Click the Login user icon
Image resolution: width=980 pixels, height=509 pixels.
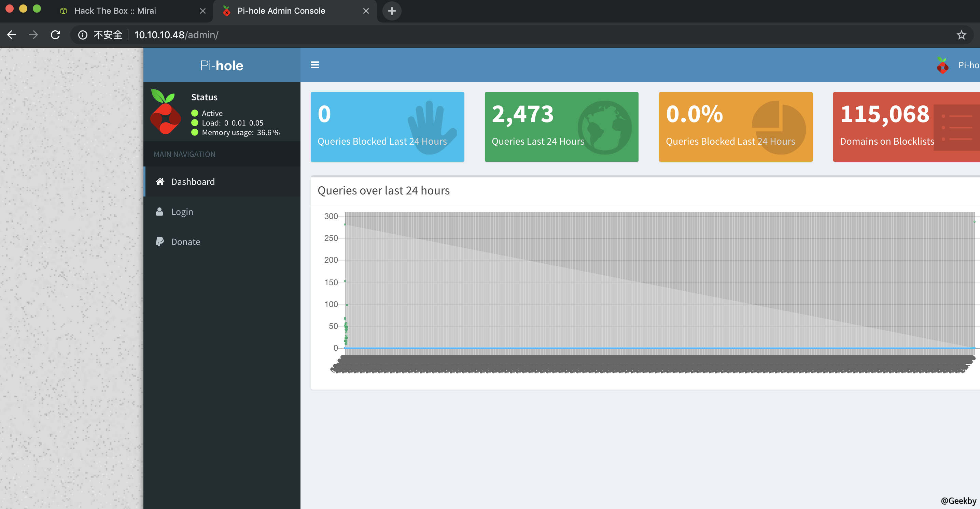159,212
